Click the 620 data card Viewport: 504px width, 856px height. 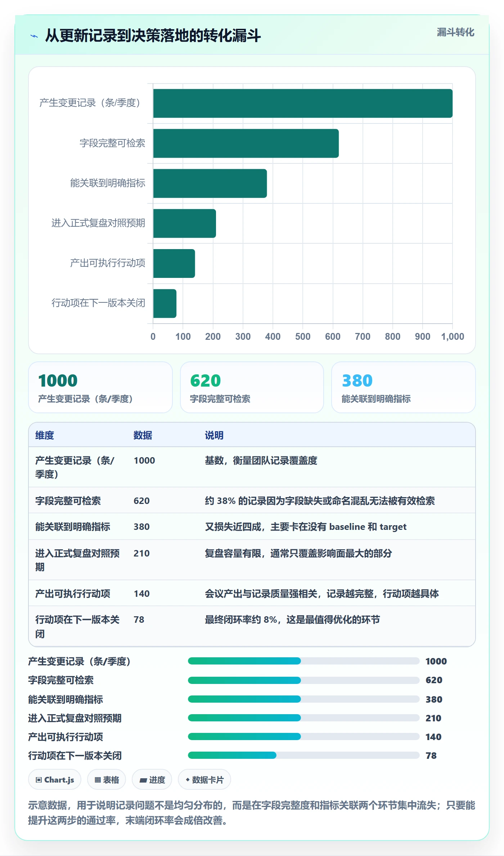[x=252, y=387]
